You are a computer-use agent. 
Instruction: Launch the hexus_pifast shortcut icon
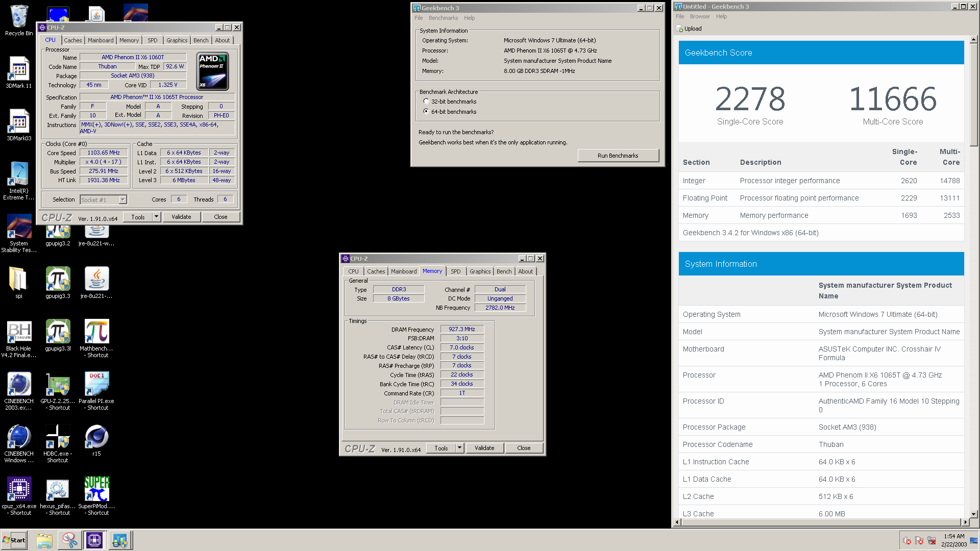pos(58,496)
